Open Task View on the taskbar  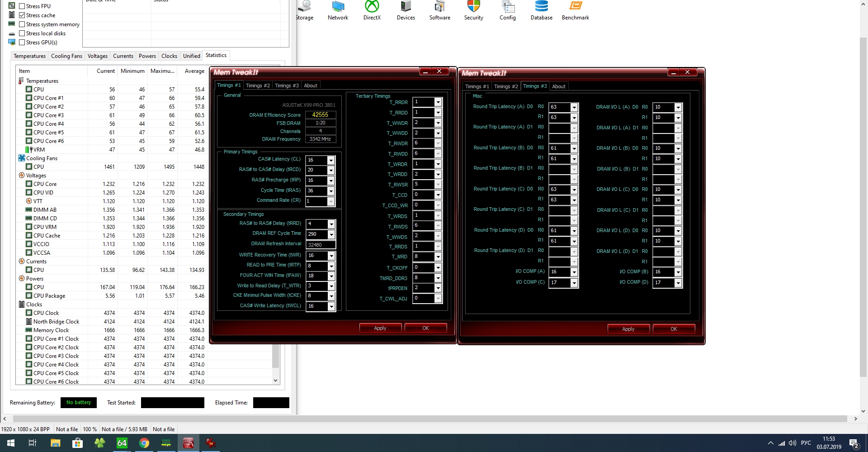(33, 443)
